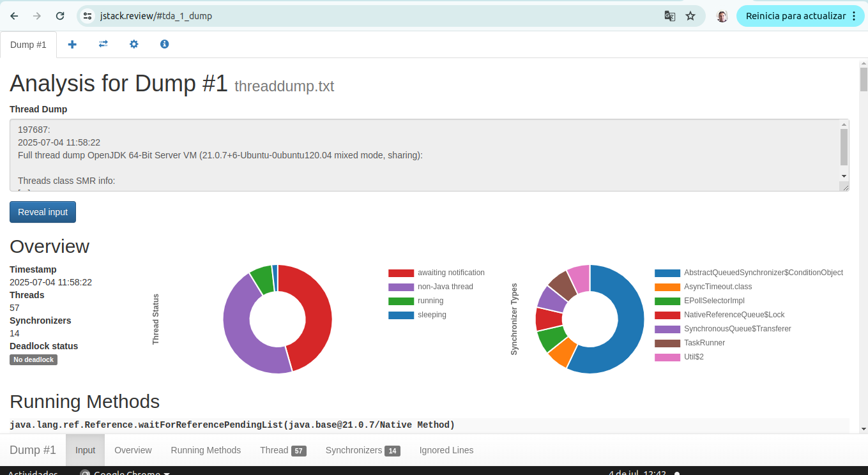This screenshot has height=475, width=868.
Task: Click the green running legend swatch
Action: [401, 301]
